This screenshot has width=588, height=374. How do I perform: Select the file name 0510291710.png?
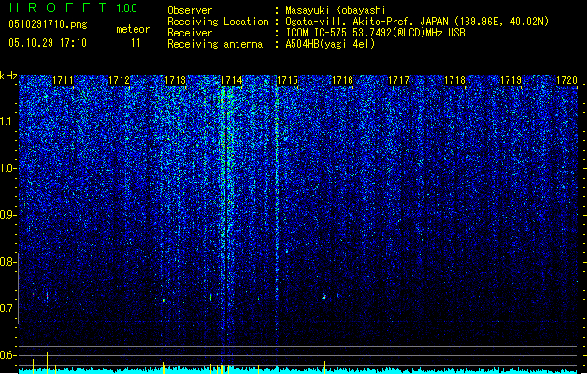pos(48,24)
